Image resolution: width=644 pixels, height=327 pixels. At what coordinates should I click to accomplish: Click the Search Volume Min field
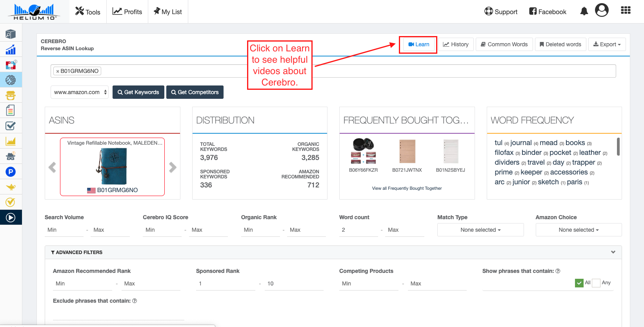click(x=64, y=230)
